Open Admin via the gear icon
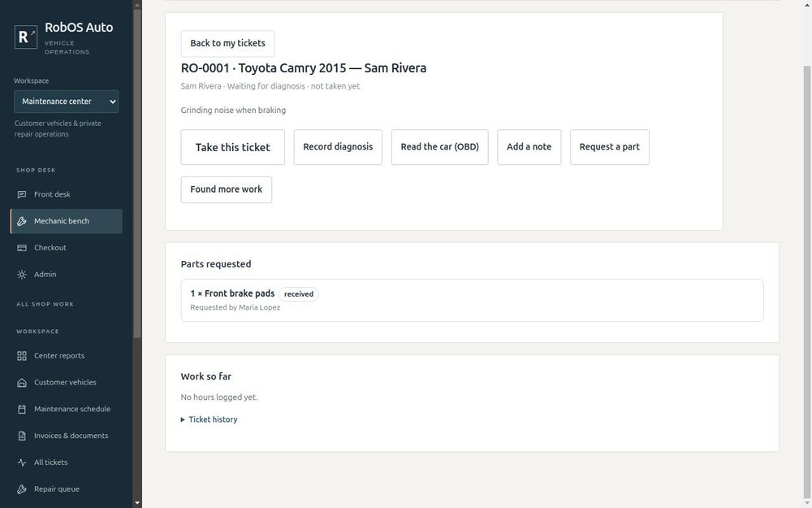This screenshot has height=508, width=812. (22, 275)
